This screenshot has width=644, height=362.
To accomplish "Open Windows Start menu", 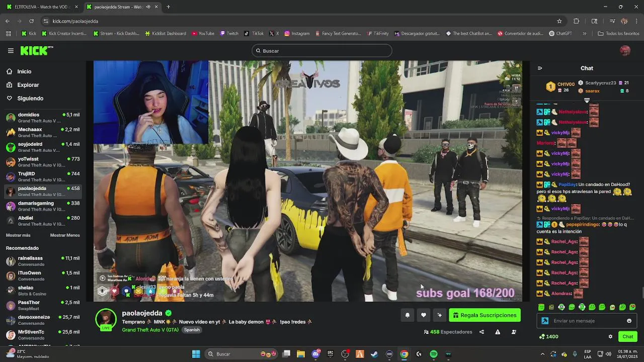I will click(196, 354).
